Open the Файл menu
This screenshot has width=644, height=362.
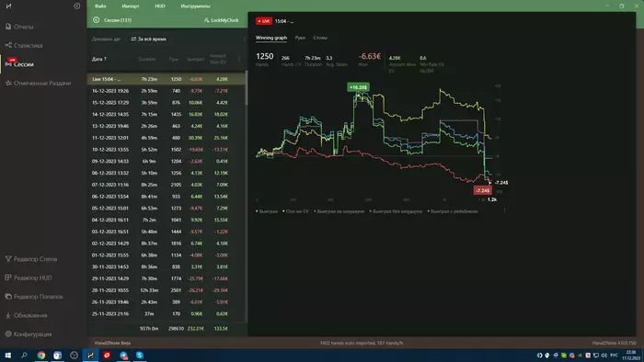pyautogui.click(x=100, y=6)
